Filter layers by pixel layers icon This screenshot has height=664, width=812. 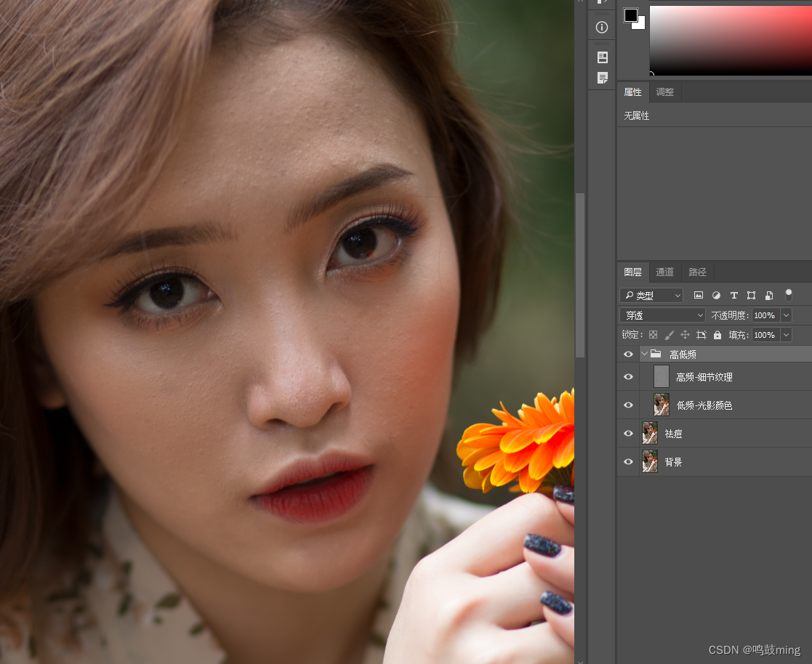pos(699,295)
